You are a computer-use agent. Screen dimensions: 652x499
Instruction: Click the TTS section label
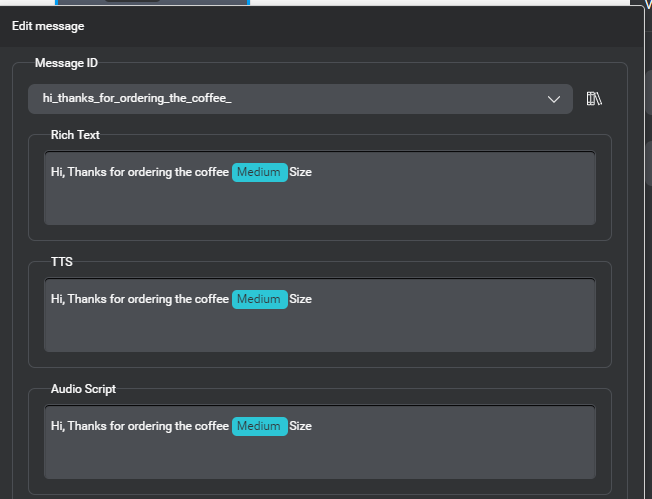62,262
